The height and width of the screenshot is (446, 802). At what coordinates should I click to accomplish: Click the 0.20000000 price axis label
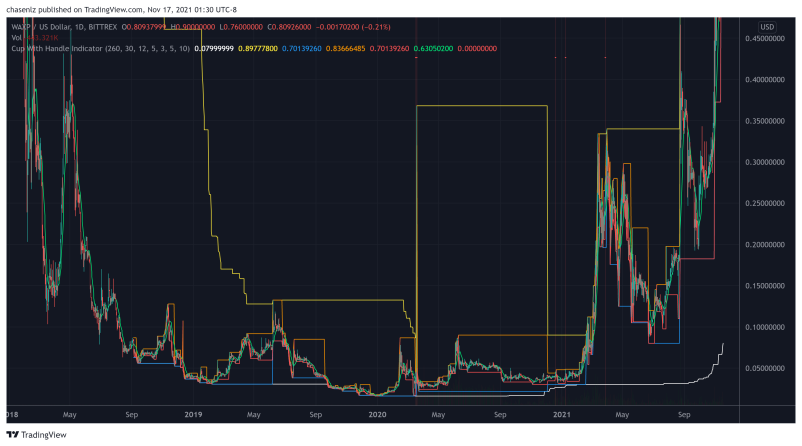(765, 244)
